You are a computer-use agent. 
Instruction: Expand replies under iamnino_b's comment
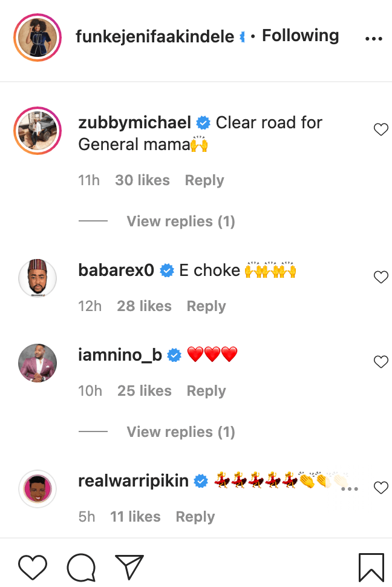coord(180,432)
